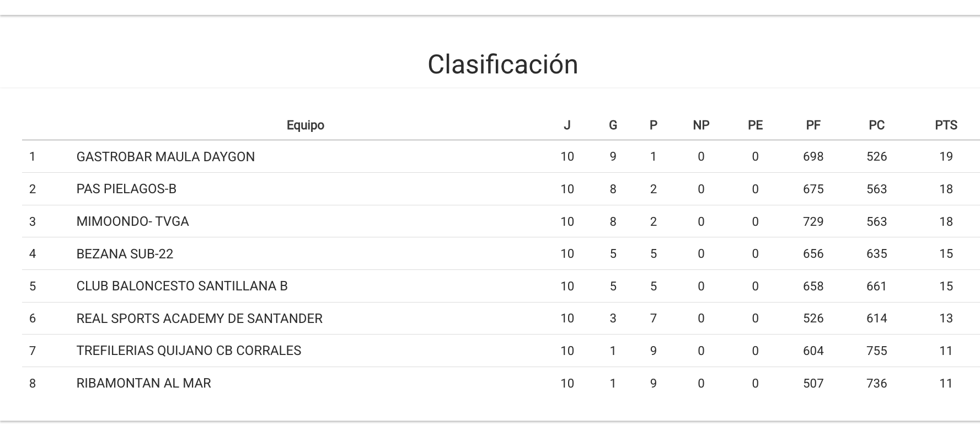980x440 pixels.
Task: Click the Equipo column header
Action: [x=305, y=125]
